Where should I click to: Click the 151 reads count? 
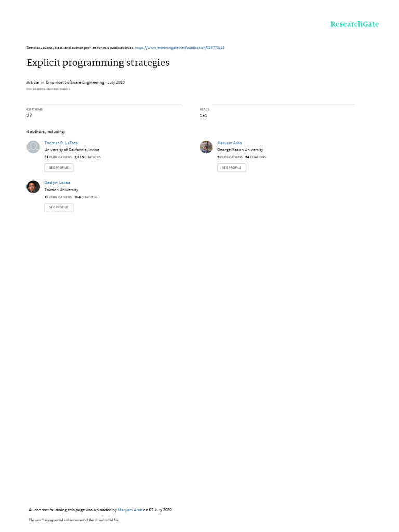[x=203, y=116]
